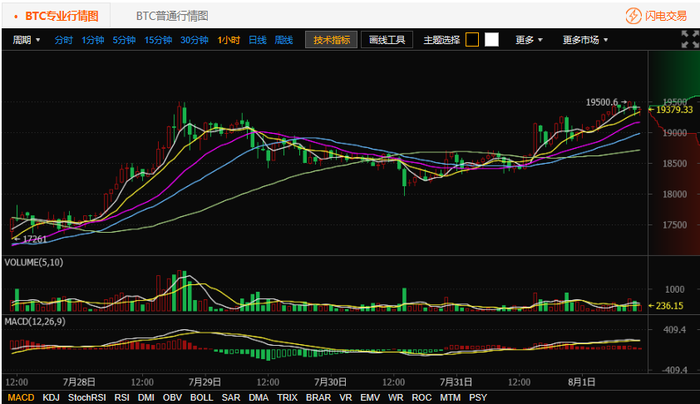Open the 周期 dropdown
This screenshot has height=404, width=700.
coord(26,40)
